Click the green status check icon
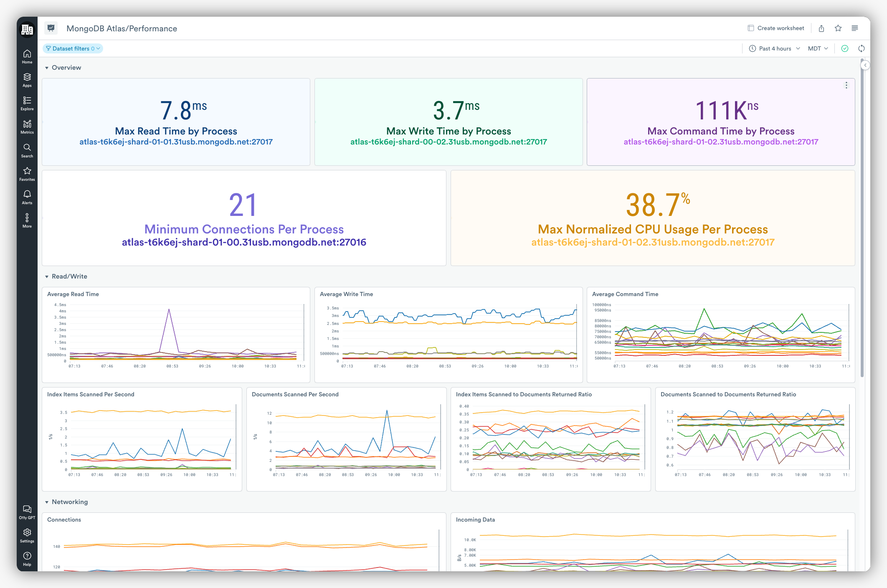The image size is (887, 588). coord(845,48)
